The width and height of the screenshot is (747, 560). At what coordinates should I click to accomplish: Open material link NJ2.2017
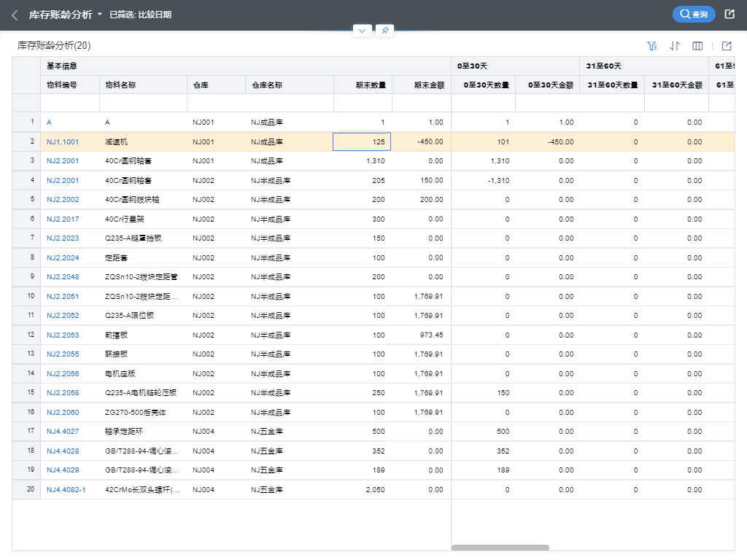tap(63, 219)
